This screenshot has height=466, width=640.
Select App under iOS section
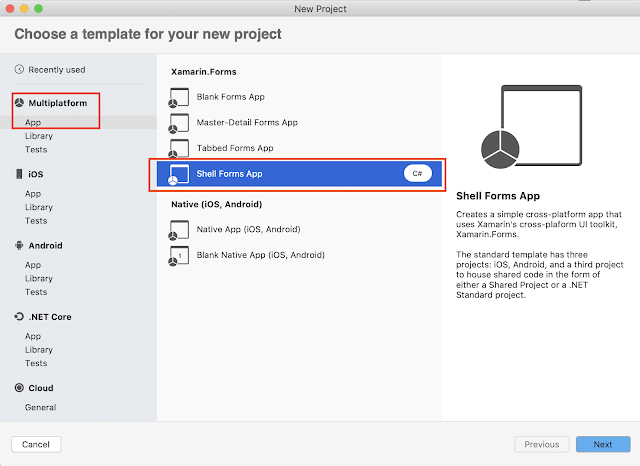33,193
